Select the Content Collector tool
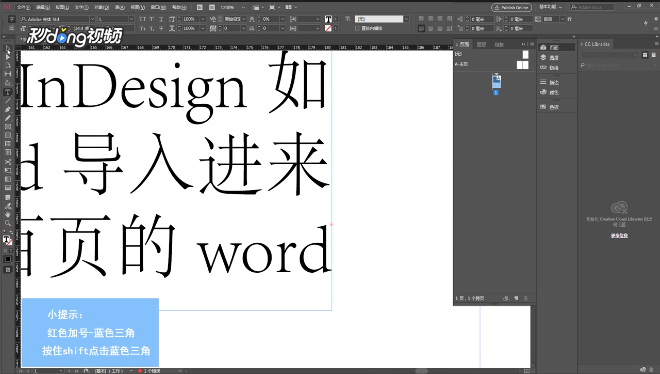 coord(8,83)
